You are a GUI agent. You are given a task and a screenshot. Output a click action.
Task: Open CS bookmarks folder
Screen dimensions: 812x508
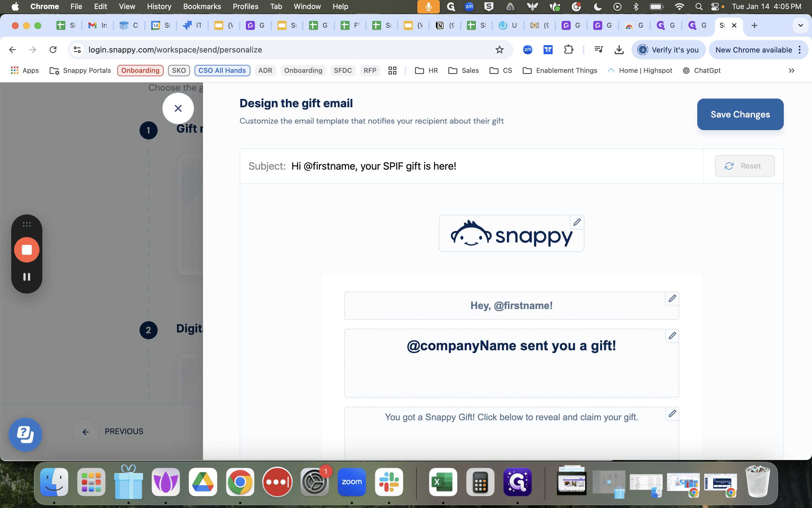point(501,71)
